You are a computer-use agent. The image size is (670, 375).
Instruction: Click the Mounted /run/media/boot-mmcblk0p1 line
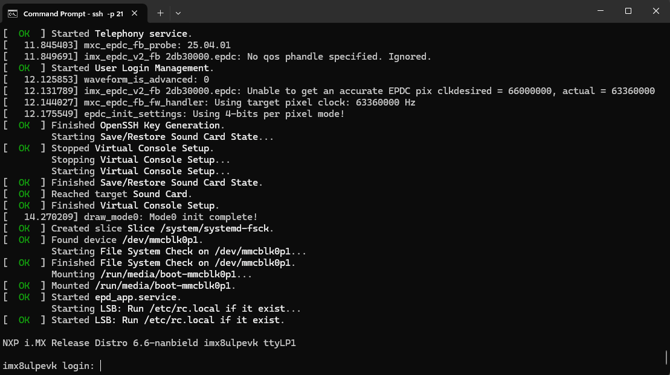[119, 286]
